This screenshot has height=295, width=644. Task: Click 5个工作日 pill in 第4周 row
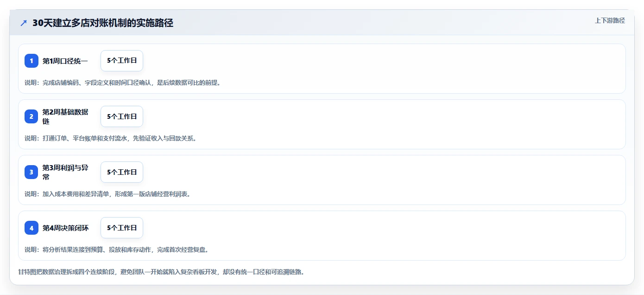pyautogui.click(x=122, y=228)
